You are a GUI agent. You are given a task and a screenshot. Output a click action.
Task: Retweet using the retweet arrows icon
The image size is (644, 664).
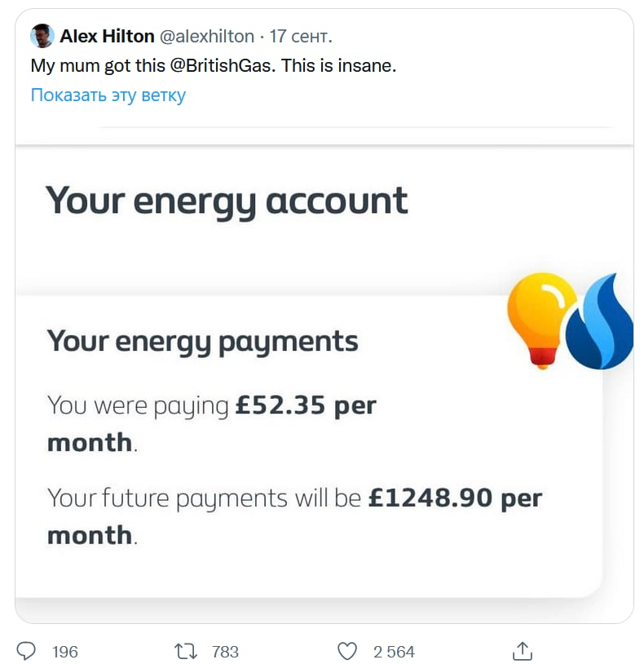tap(185, 651)
